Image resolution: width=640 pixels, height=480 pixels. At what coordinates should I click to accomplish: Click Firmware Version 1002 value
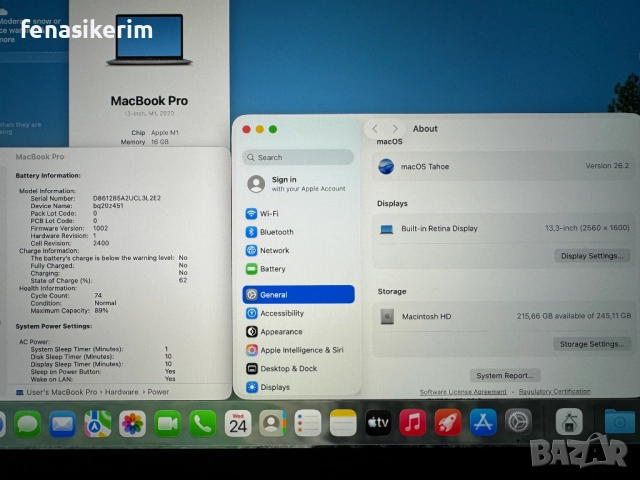point(100,228)
